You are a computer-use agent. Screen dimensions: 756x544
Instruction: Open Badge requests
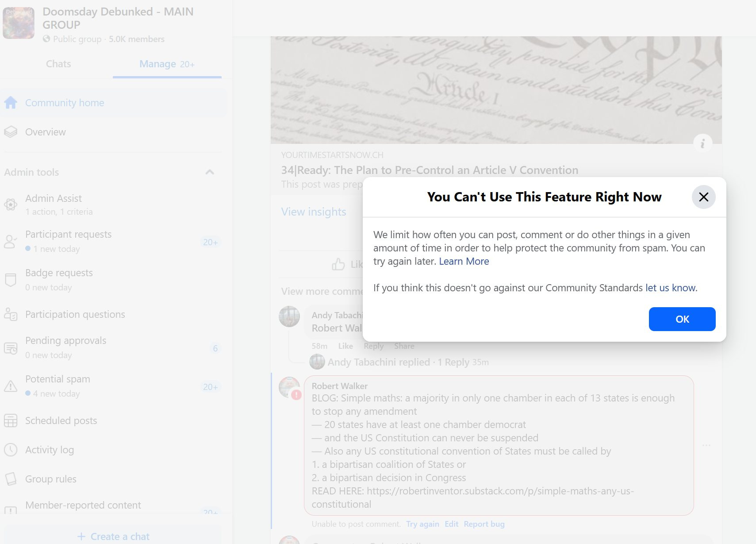114,280
